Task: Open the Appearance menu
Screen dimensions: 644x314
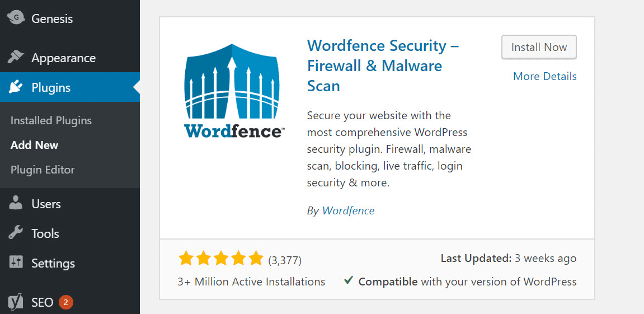Action: point(63,58)
